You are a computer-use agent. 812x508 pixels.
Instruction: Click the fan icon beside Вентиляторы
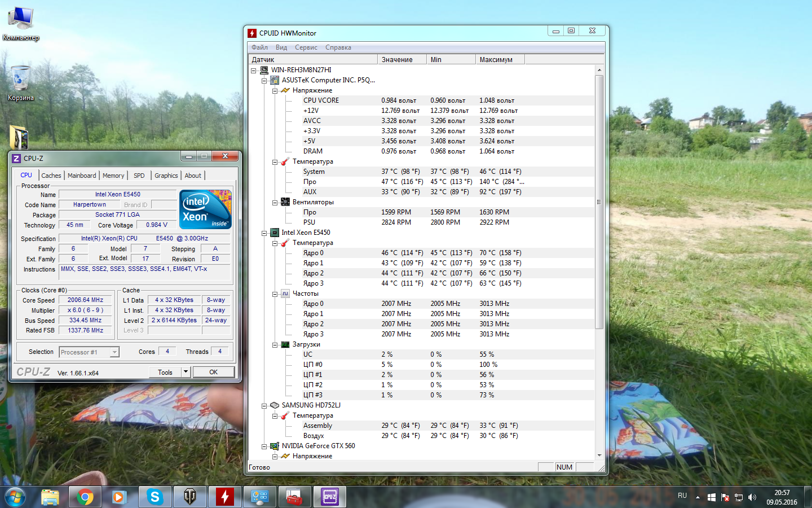click(285, 202)
